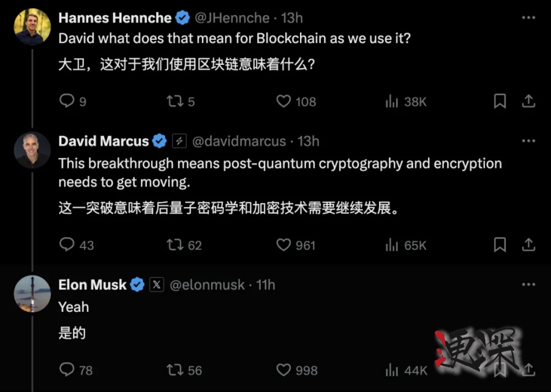Viewport: 551px width, 392px height.
Task: Retweet David Marcus's post
Action: click(175, 245)
